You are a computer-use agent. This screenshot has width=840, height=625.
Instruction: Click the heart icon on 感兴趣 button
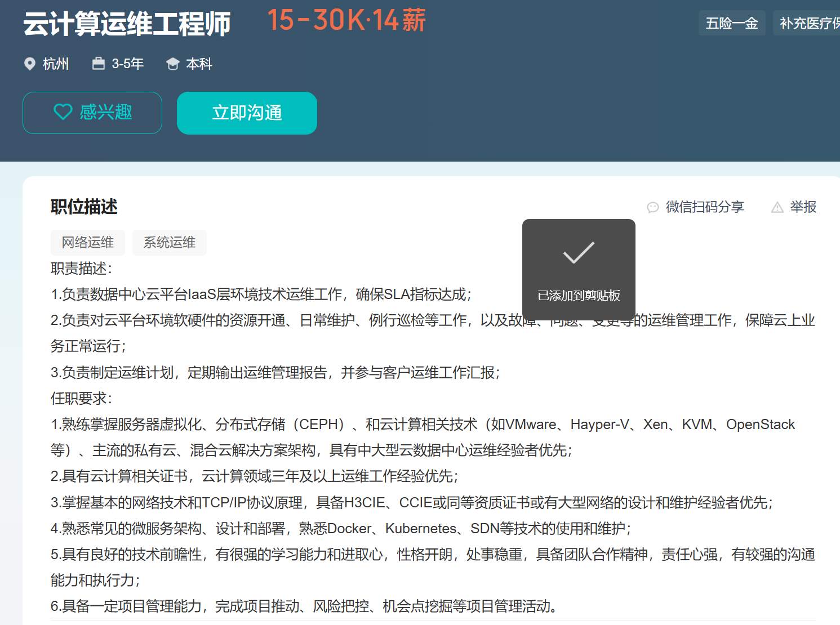tap(63, 112)
